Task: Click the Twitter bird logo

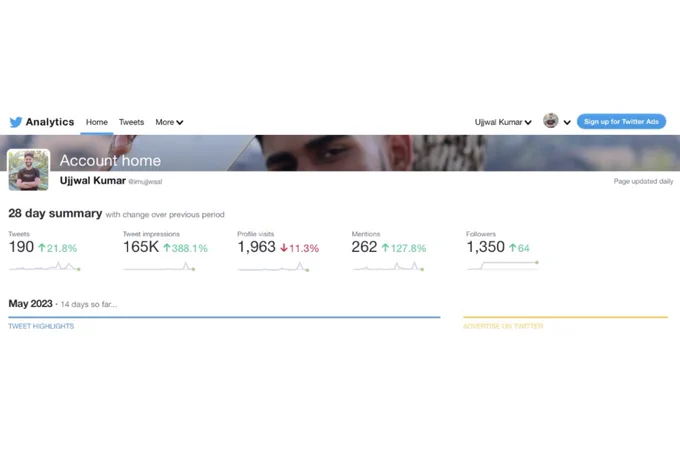Action: click(16, 122)
